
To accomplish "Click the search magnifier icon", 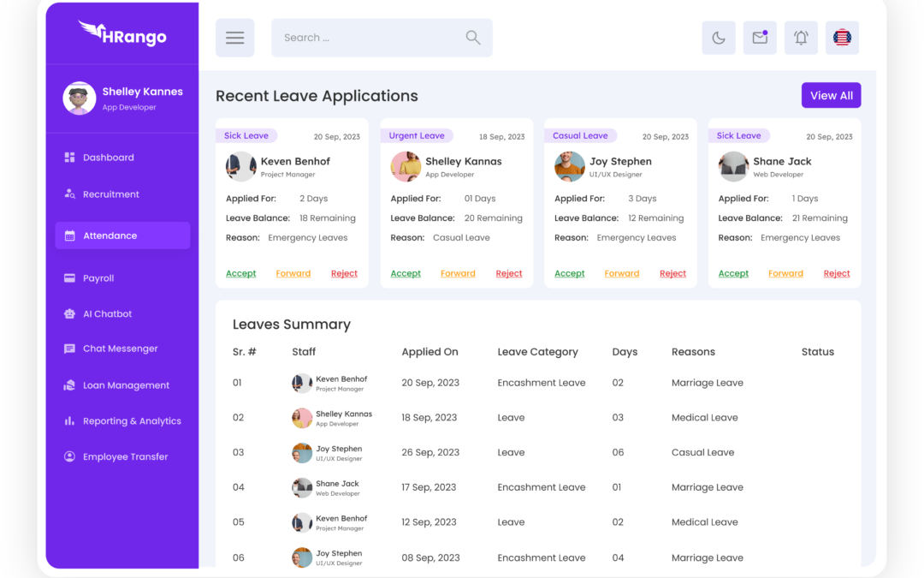I will click(472, 38).
